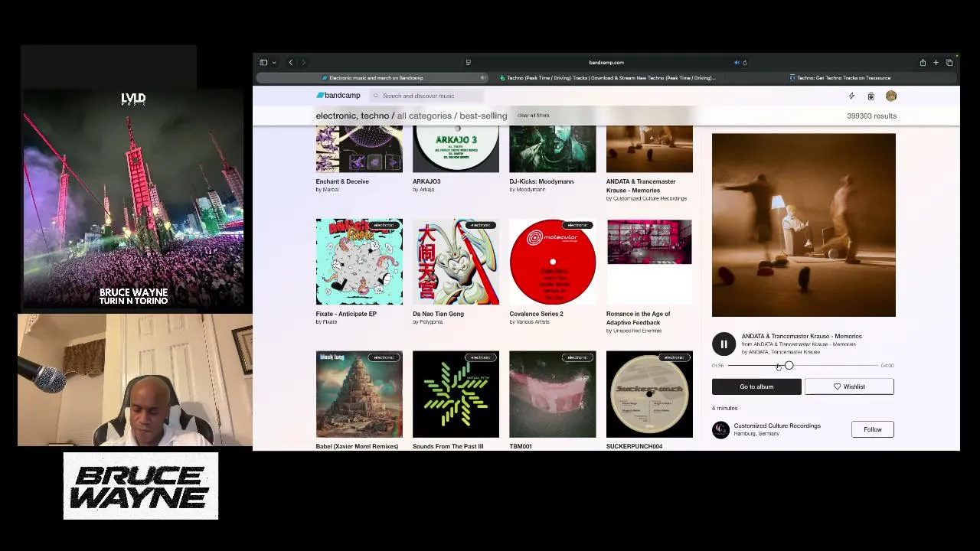980x551 pixels.
Task: Select the Covalence Series 2 red cover
Action: (552, 262)
